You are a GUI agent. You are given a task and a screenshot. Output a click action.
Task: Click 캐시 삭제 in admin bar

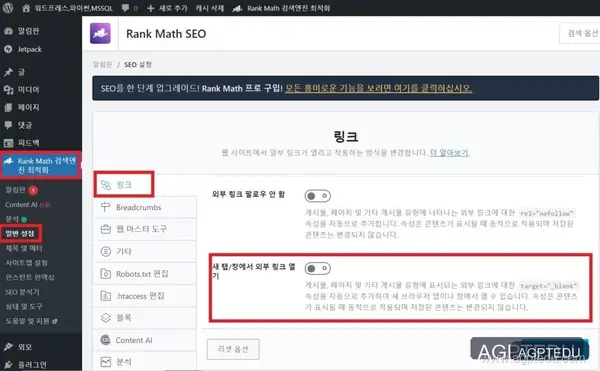[210, 8]
